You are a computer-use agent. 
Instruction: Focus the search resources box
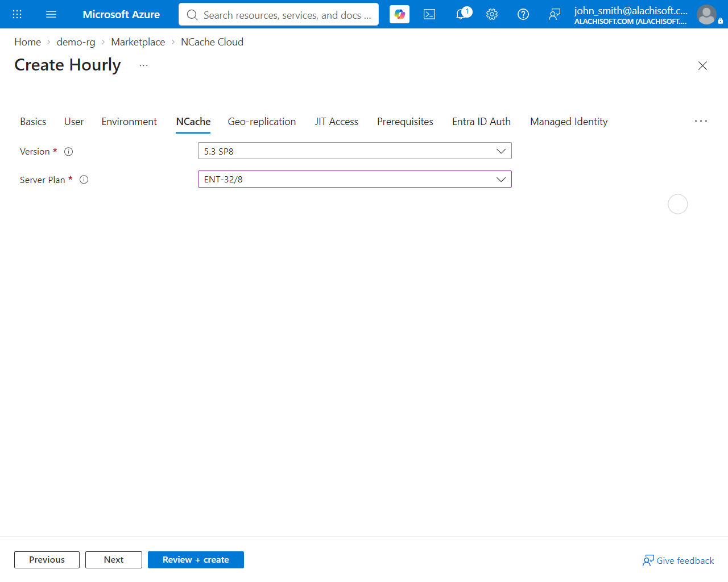(x=279, y=14)
